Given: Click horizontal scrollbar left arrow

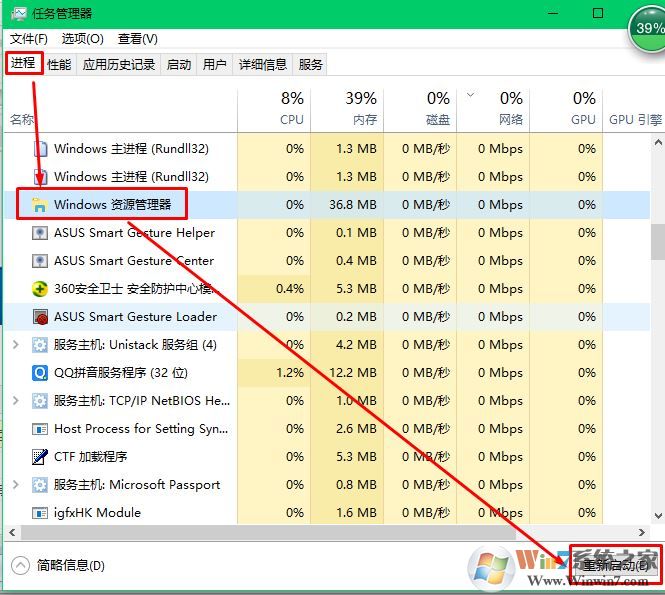Looking at the screenshot, I should pyautogui.click(x=12, y=532).
